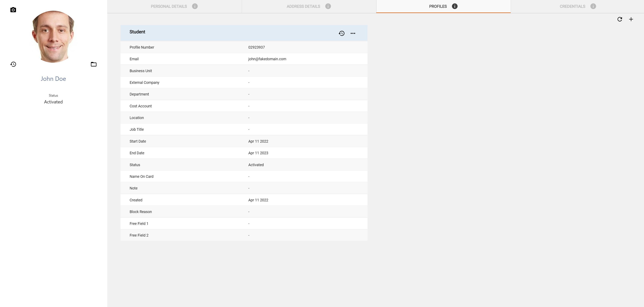
Task: Open the folder icon beside the photo
Action: coord(94,64)
